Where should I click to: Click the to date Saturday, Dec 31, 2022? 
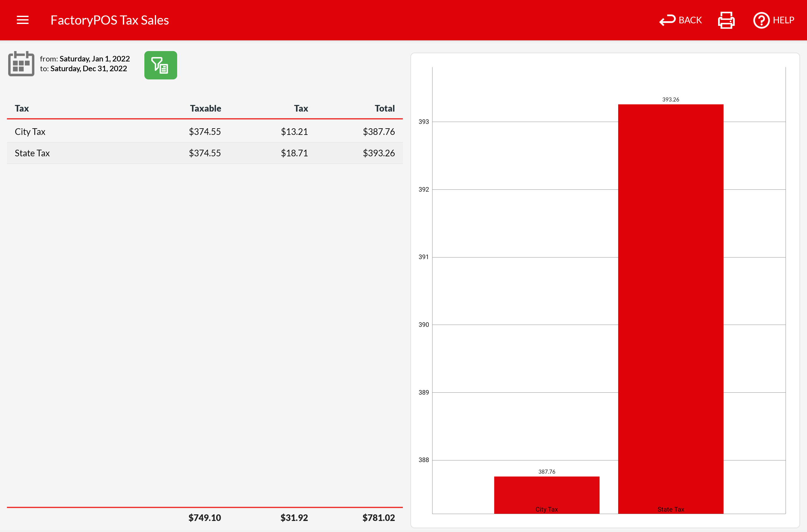[x=89, y=68]
